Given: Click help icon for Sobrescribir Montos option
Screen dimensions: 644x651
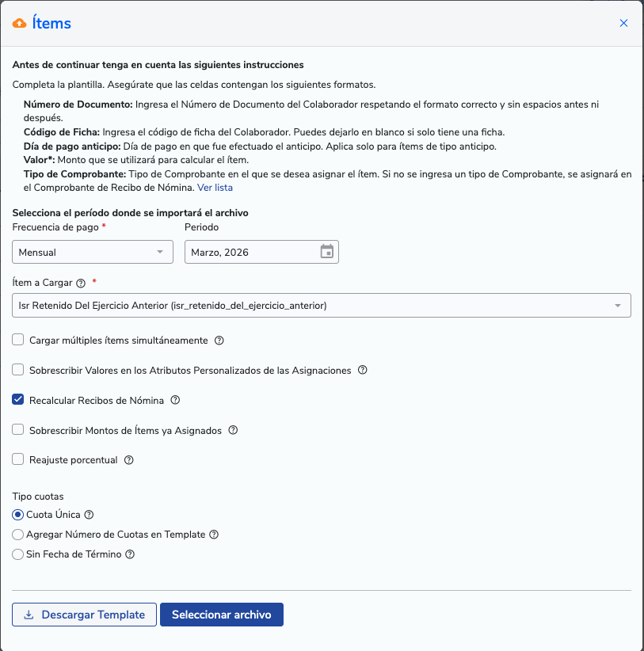Looking at the screenshot, I should coord(233,431).
